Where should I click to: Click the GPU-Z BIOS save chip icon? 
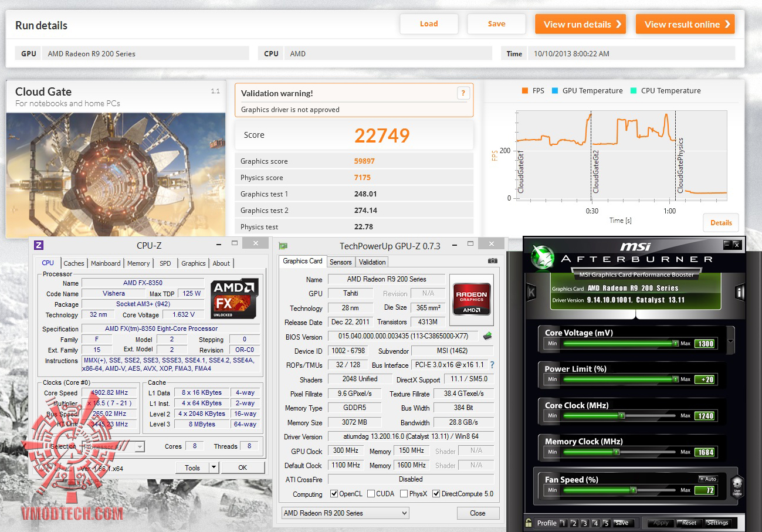click(487, 336)
